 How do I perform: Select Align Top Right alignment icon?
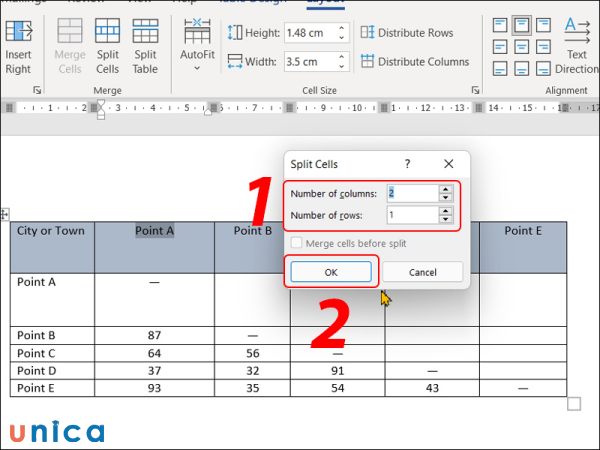point(543,26)
